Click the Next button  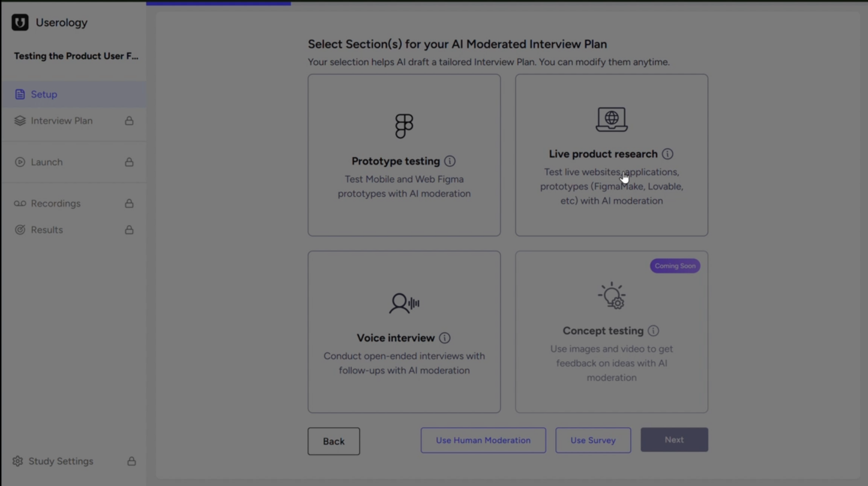click(674, 439)
